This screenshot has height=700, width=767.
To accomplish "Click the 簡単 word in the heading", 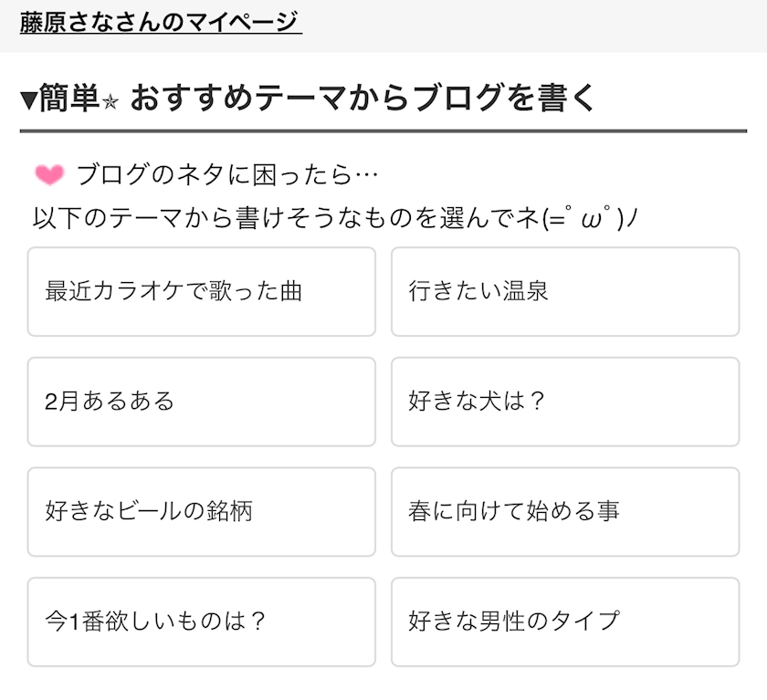I will coord(68,99).
